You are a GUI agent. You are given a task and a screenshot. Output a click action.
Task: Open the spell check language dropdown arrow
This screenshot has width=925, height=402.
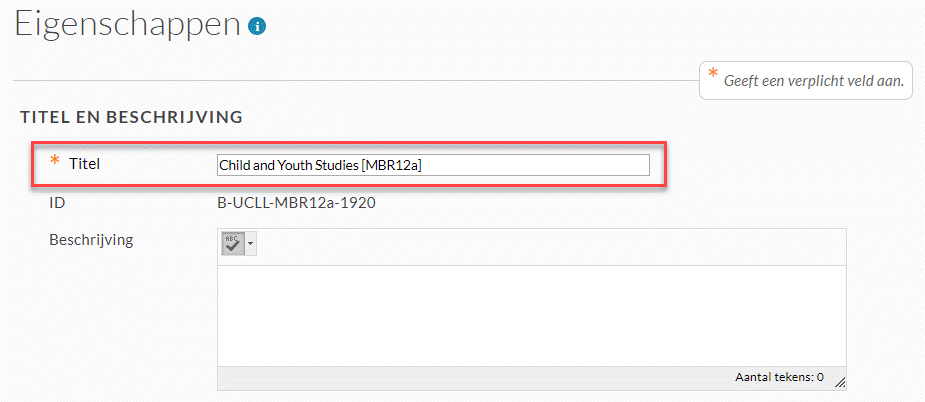pos(250,243)
